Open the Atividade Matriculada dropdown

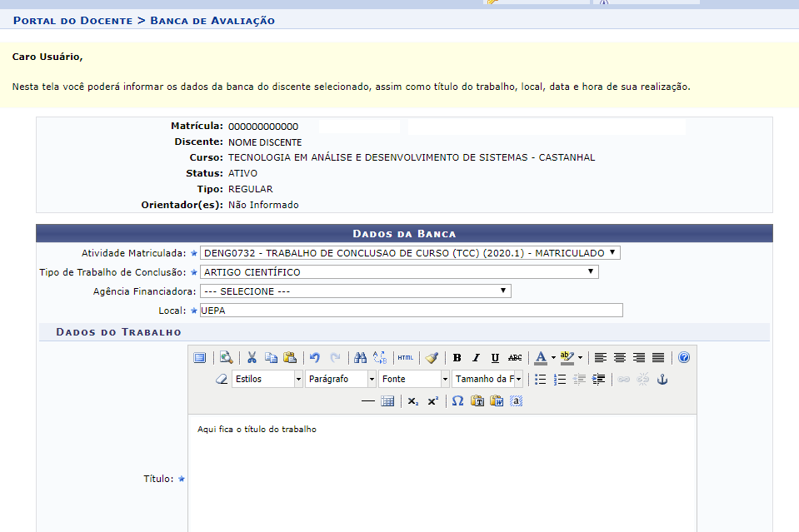click(x=410, y=253)
